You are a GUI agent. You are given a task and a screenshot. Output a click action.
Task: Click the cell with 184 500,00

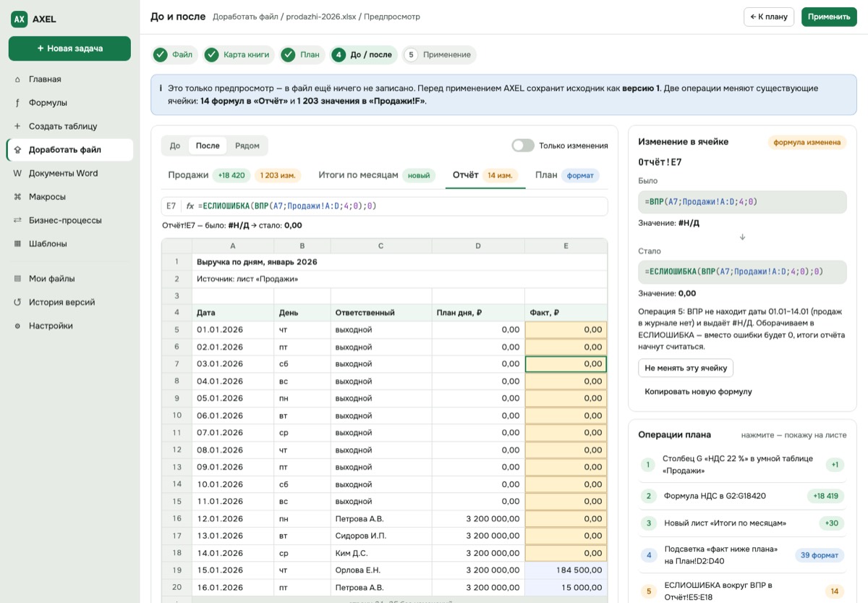click(566, 570)
